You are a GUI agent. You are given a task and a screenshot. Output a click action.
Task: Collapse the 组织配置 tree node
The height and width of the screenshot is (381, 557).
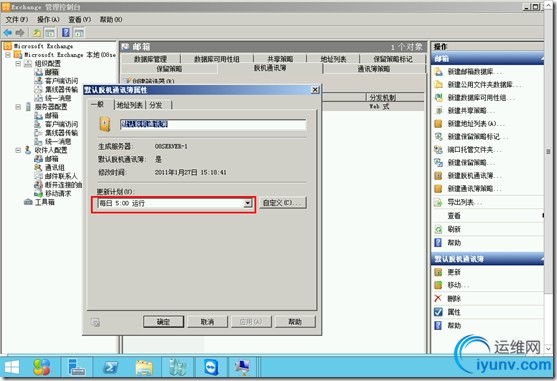(x=18, y=64)
